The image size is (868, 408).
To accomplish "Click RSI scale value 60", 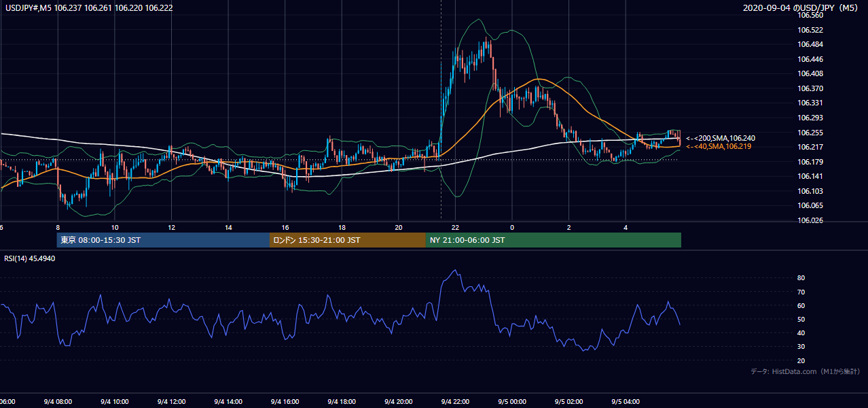I will [x=801, y=305].
